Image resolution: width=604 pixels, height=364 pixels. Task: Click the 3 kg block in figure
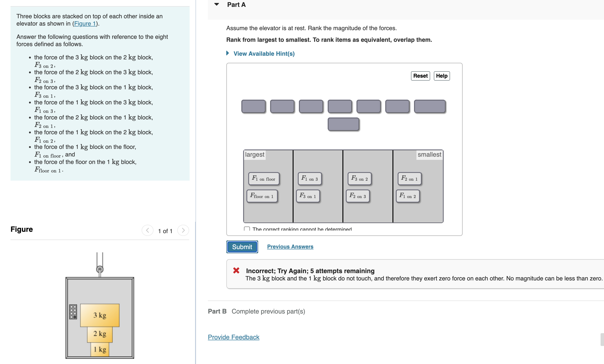(x=100, y=315)
